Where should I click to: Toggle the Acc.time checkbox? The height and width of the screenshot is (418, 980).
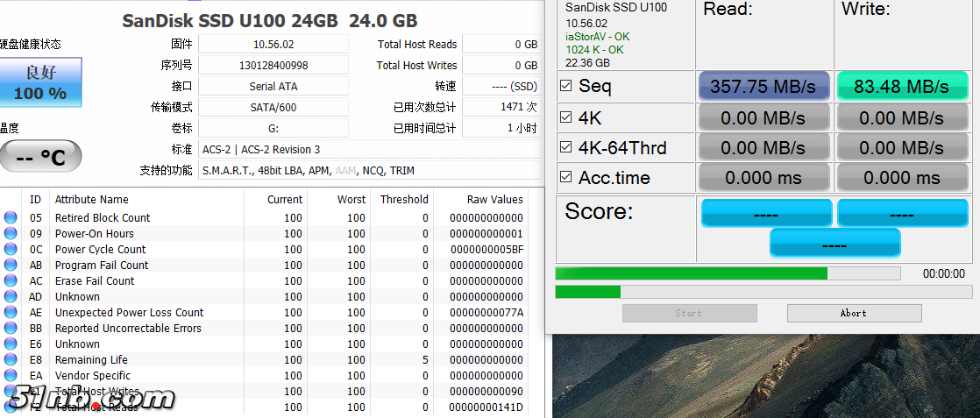point(566,177)
